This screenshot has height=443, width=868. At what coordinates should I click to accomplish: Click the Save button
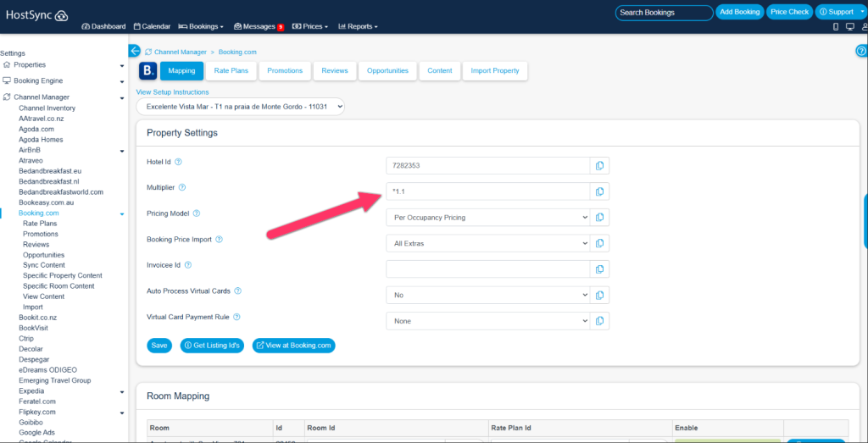pyautogui.click(x=159, y=346)
